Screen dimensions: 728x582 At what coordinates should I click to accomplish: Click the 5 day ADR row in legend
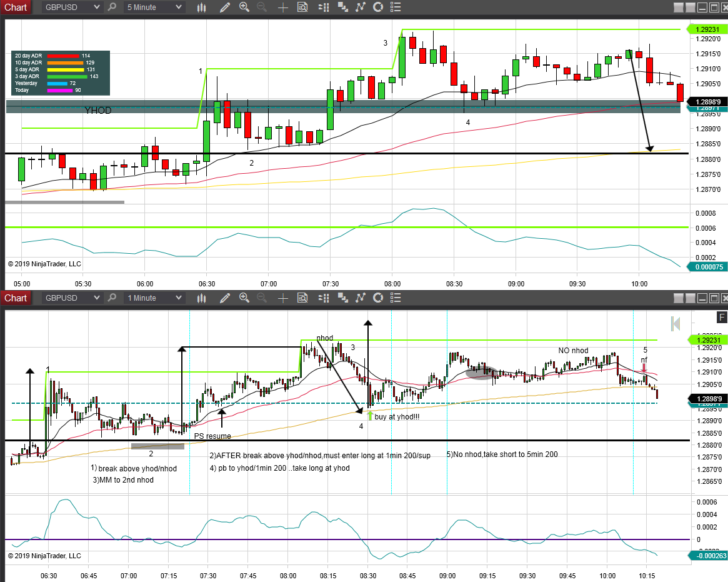coord(55,69)
